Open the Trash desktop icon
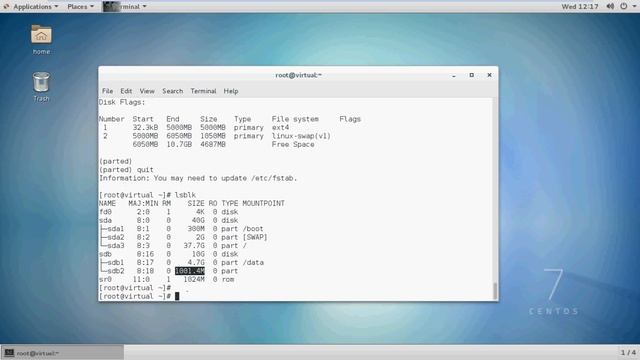640x360 pixels. click(x=41, y=86)
